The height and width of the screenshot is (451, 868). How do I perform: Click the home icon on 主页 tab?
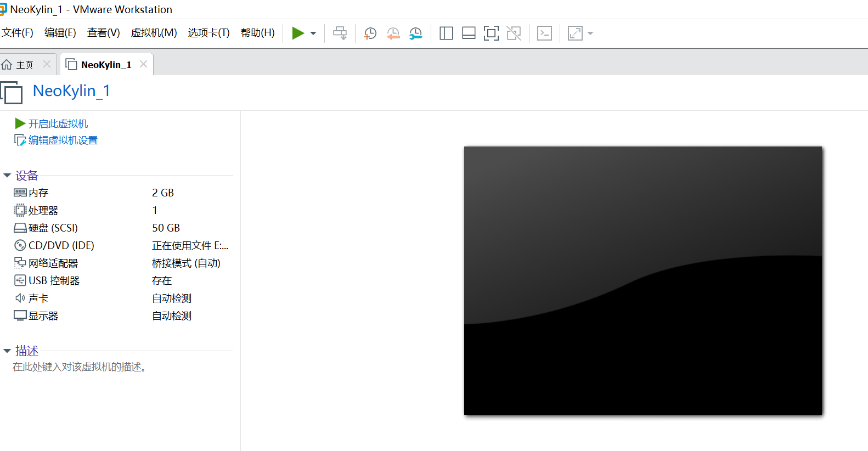click(x=7, y=65)
